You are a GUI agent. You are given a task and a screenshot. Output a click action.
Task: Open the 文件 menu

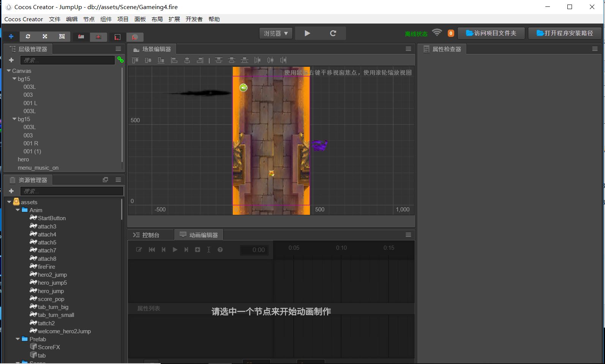(55, 19)
